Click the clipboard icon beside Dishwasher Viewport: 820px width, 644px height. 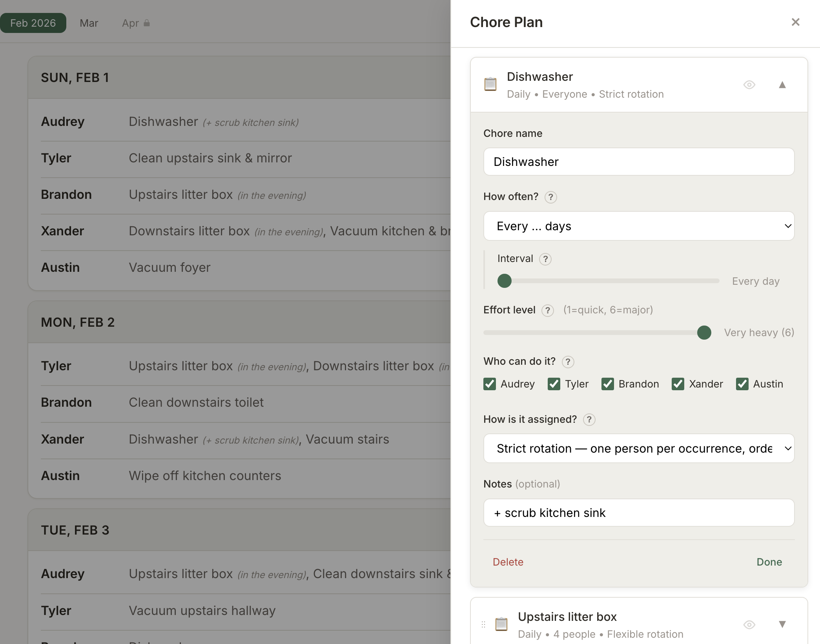[490, 84]
